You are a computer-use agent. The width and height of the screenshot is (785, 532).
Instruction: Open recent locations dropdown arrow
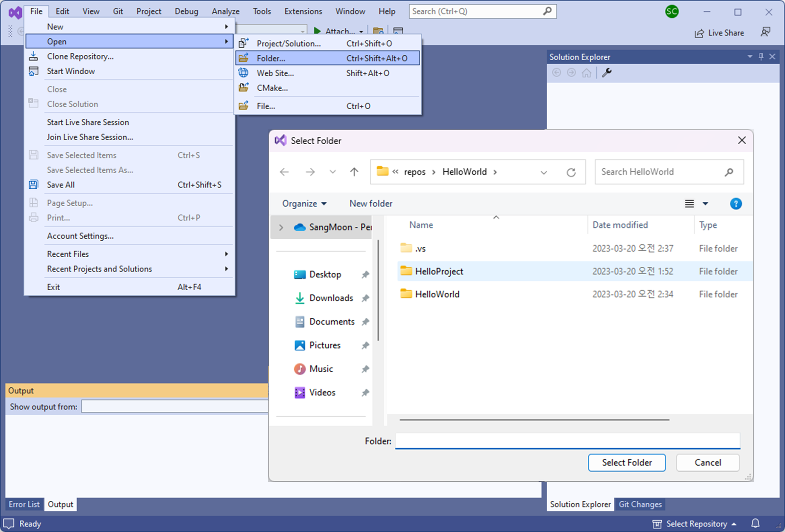coord(333,172)
